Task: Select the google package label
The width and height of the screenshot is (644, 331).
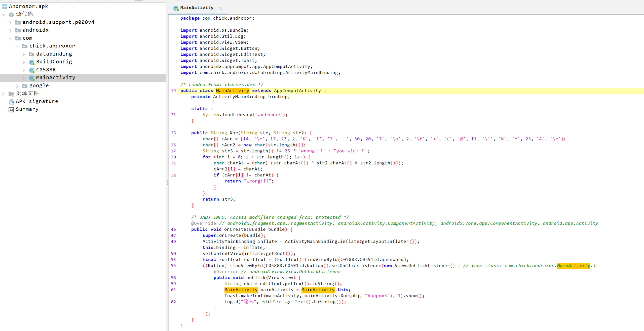Action: pos(39,85)
